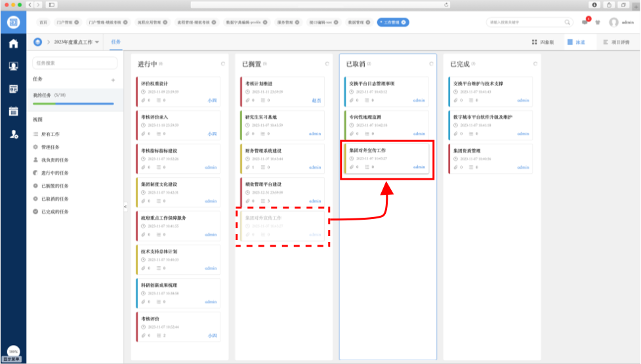Open the notification messages icon with red badge
Image resolution: width=641 pixels, height=364 pixels.
tap(585, 22)
